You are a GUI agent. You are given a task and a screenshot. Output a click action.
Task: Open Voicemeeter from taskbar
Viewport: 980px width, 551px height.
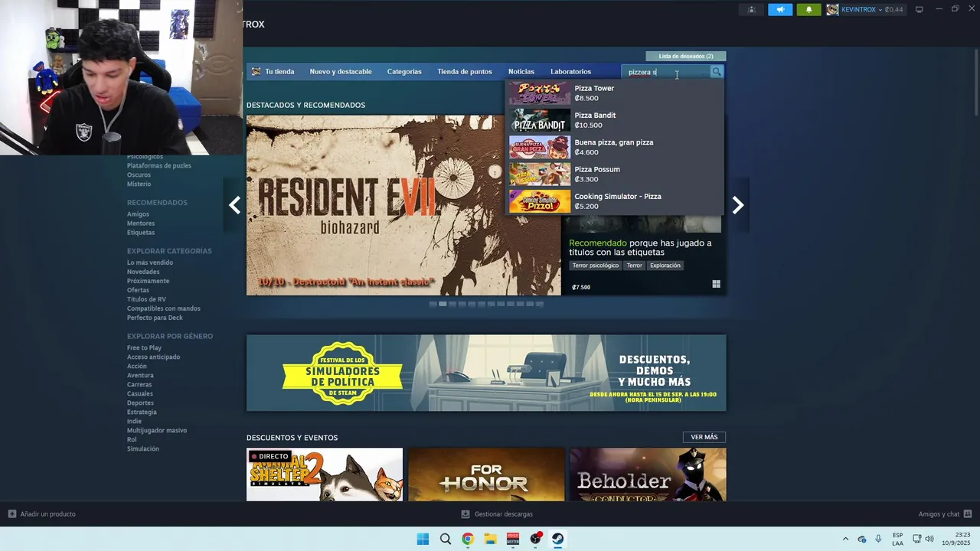(x=513, y=539)
